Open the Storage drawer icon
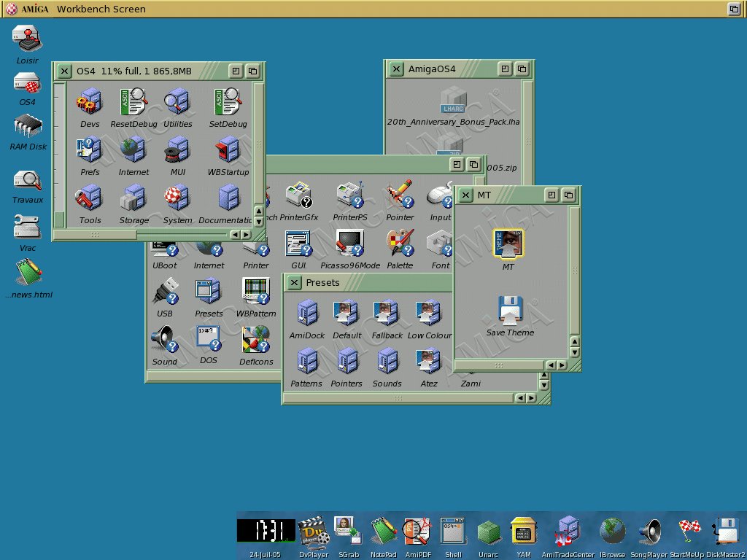Image resolution: width=747 pixels, height=560 pixels. point(133,198)
